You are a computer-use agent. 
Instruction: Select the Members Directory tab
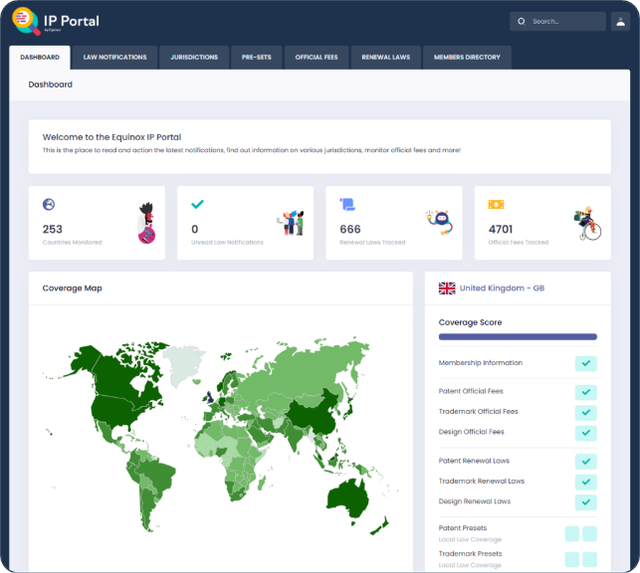(x=467, y=57)
